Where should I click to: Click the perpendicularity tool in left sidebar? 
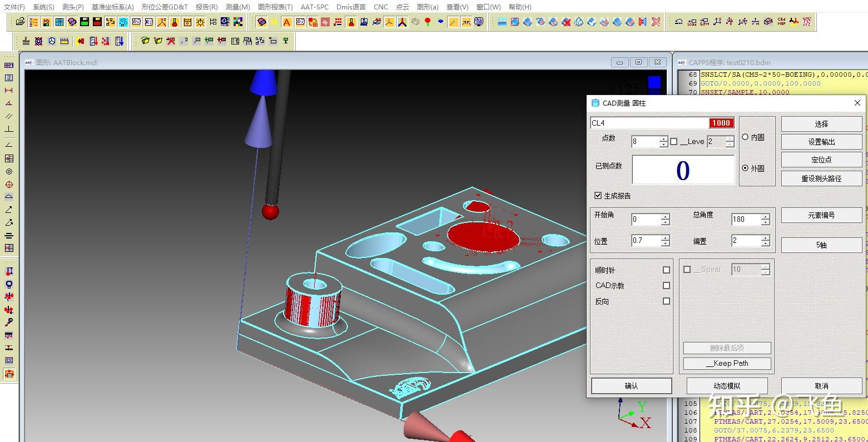(9, 130)
